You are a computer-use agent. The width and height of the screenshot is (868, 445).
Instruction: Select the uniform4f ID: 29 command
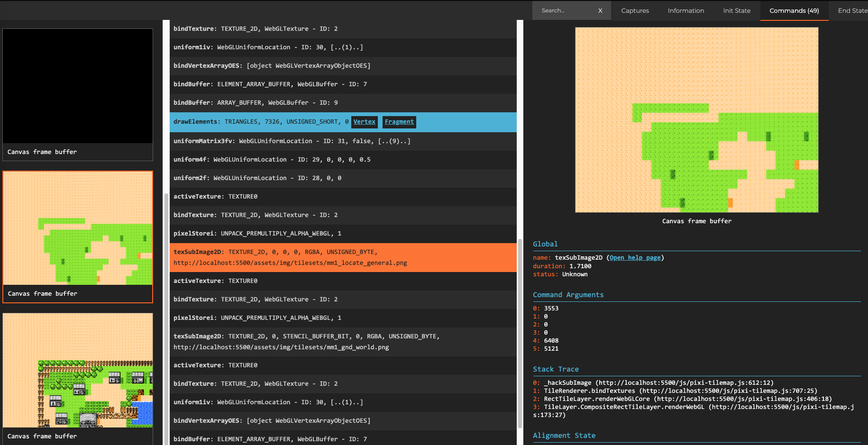coord(343,160)
